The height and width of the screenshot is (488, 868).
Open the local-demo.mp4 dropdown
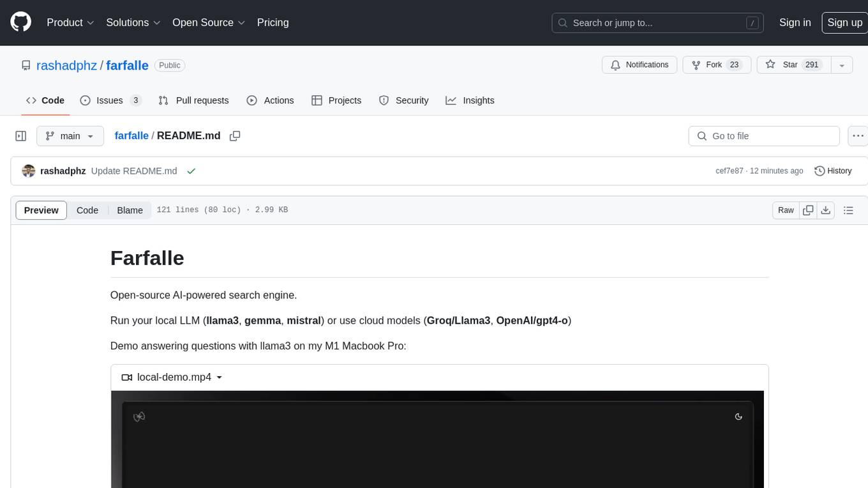point(172,377)
